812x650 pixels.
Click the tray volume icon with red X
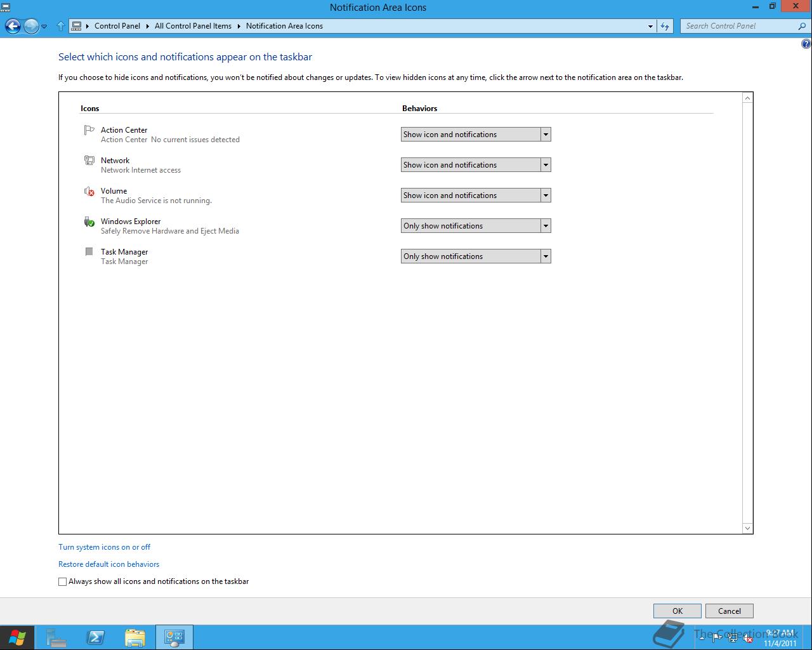point(747,638)
